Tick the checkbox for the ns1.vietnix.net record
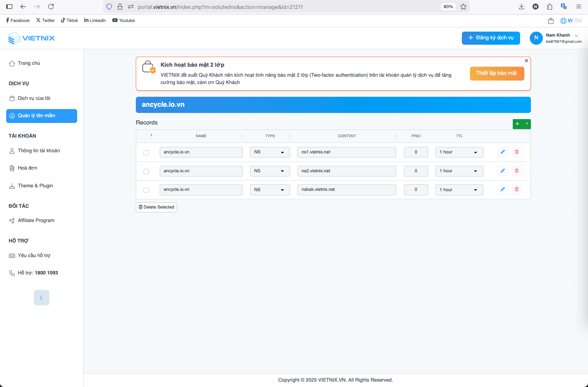 click(x=146, y=153)
